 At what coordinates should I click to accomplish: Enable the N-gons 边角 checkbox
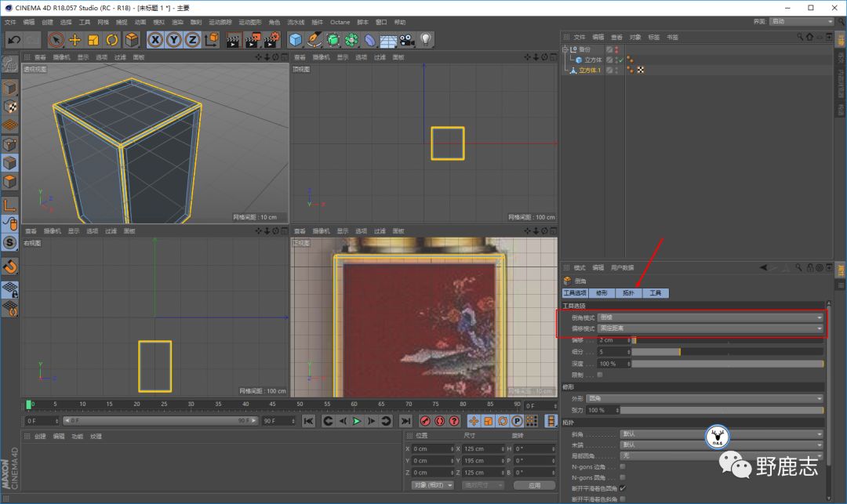coord(623,466)
